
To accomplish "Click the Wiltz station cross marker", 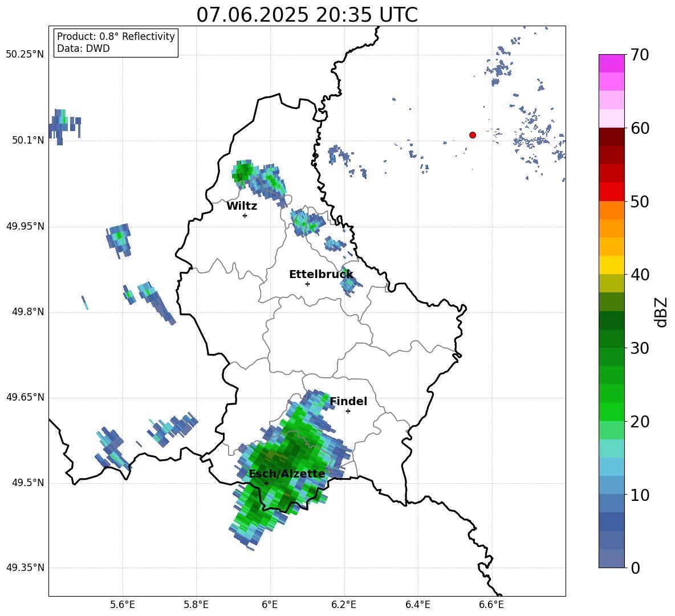I will tap(245, 215).
